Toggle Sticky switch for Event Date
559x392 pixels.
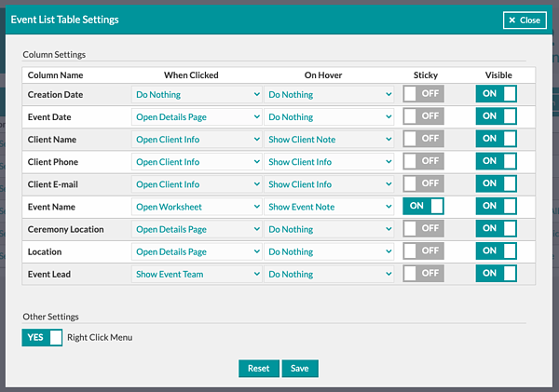click(423, 116)
